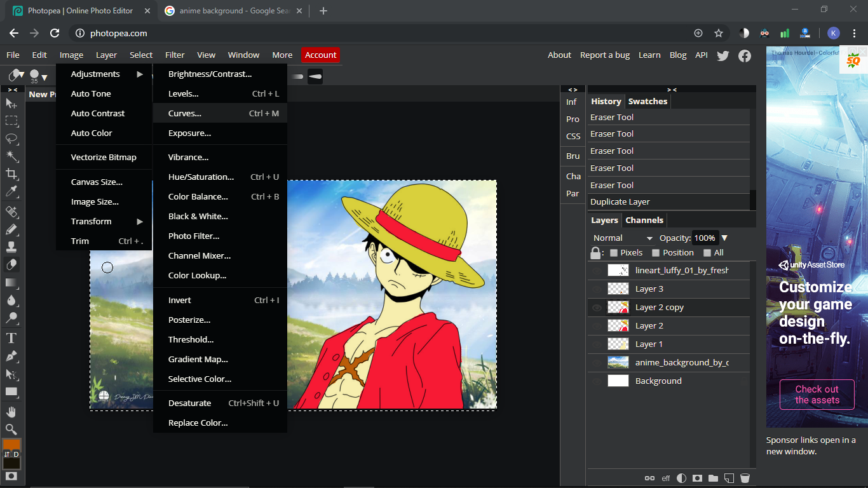The image size is (868, 488).
Task: Toggle visibility of lineart_luffy layer
Action: (x=597, y=271)
